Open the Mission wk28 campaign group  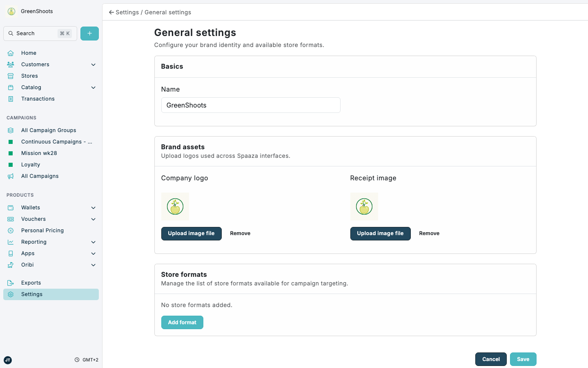click(x=39, y=153)
